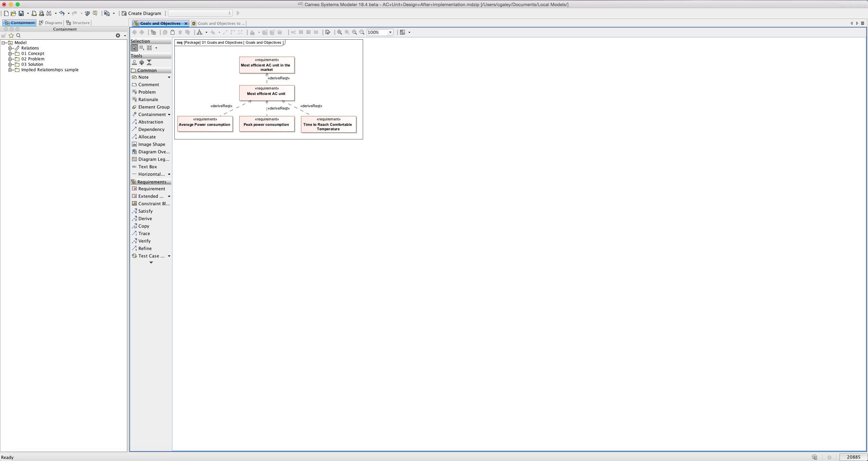Select the Peak power consumption requirement

tap(266, 124)
